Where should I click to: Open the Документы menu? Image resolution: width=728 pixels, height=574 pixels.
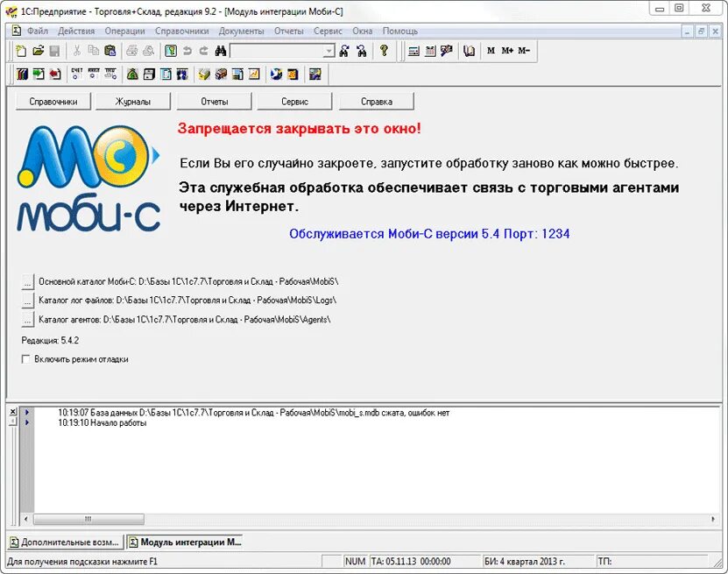241,32
